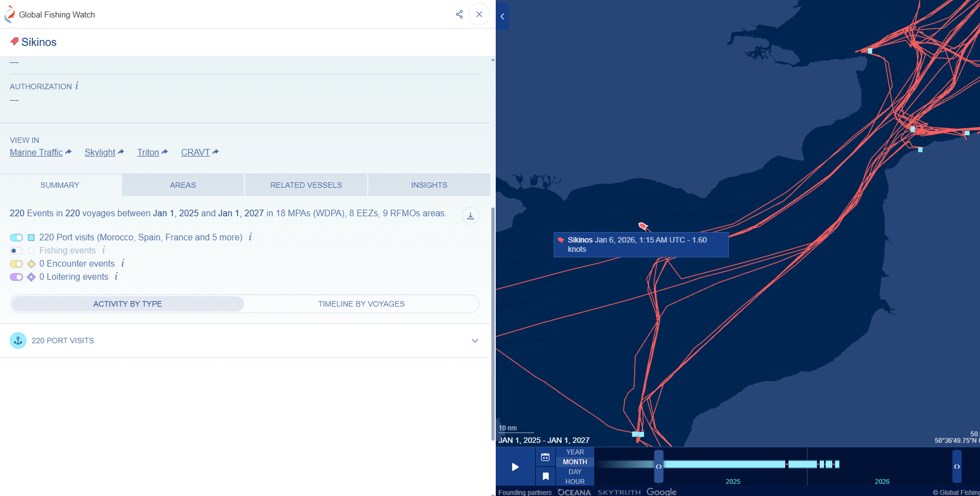
Task: Open the timeline calendar date picker
Action: pyautogui.click(x=545, y=457)
